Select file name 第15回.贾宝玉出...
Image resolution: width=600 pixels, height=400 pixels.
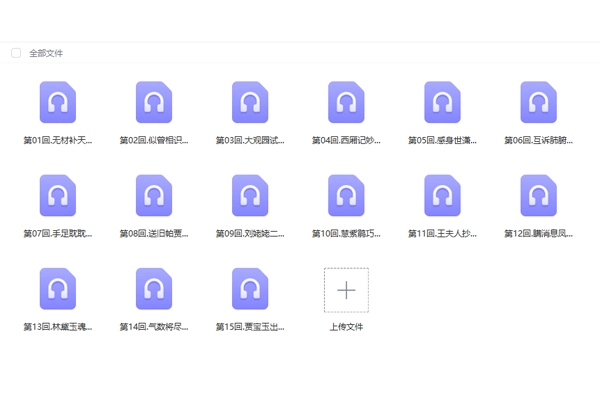(x=250, y=327)
